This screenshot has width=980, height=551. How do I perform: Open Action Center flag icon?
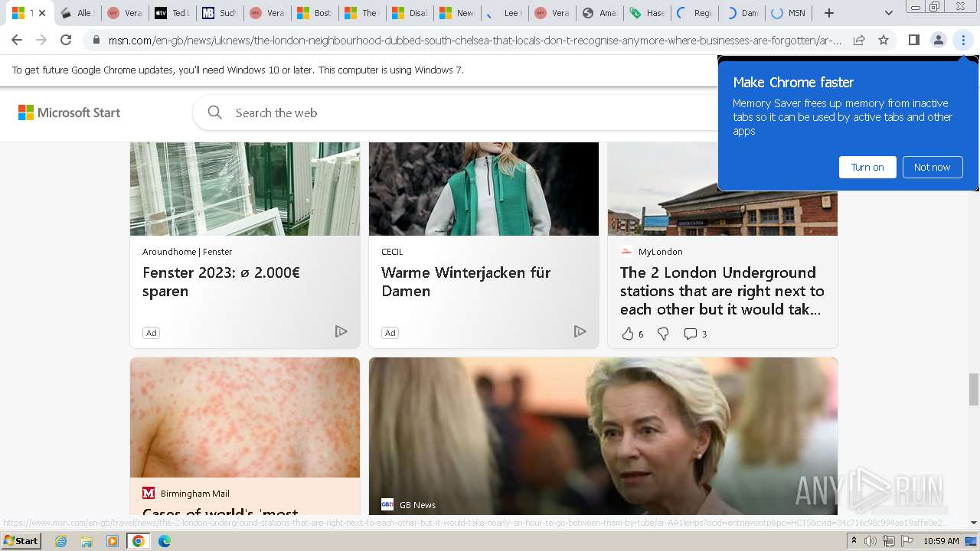coord(907,541)
